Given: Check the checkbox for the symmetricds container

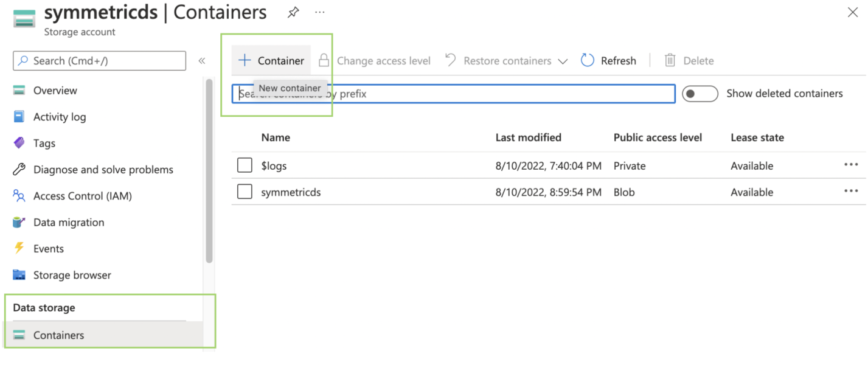Looking at the screenshot, I should tap(245, 191).
